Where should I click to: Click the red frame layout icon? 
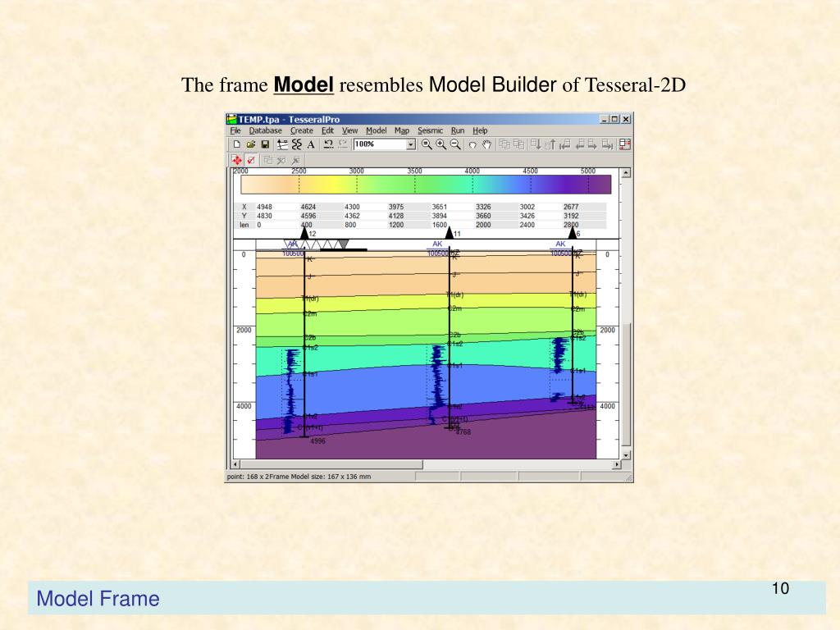[x=624, y=144]
